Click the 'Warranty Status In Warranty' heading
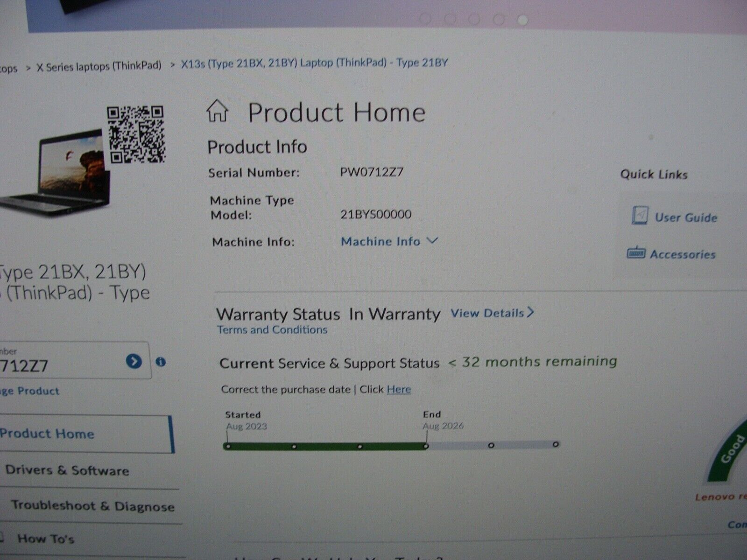Viewport: 747px width, 560px height. [328, 314]
